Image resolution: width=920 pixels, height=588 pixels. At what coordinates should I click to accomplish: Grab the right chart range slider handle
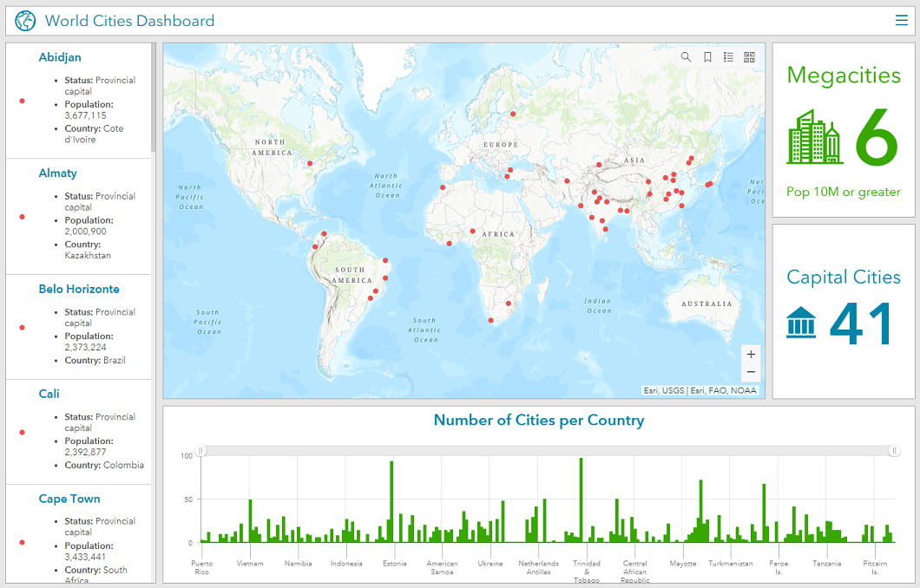click(x=894, y=451)
